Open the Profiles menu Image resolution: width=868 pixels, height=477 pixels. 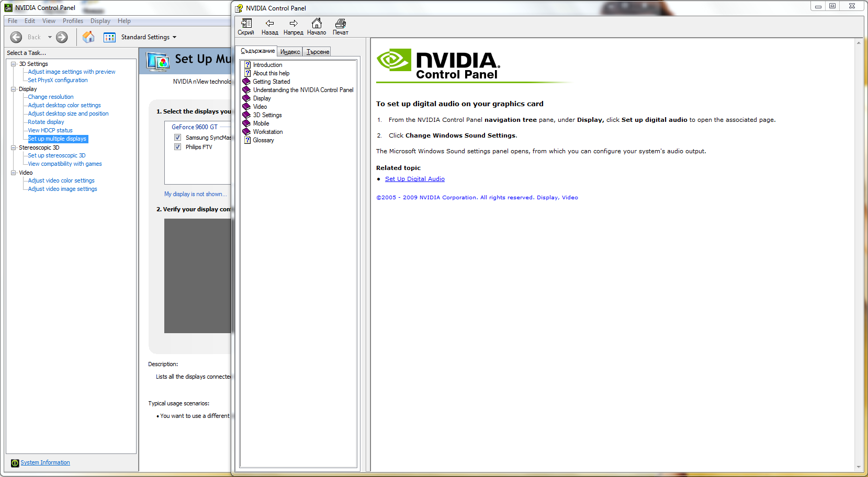[73, 21]
